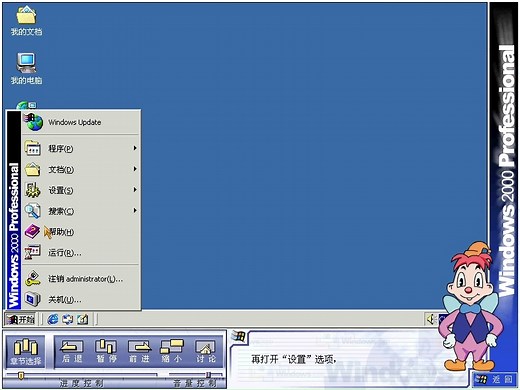Click the Windows Update globe icon
Viewport: 520px width, 390px height.
tap(33, 122)
